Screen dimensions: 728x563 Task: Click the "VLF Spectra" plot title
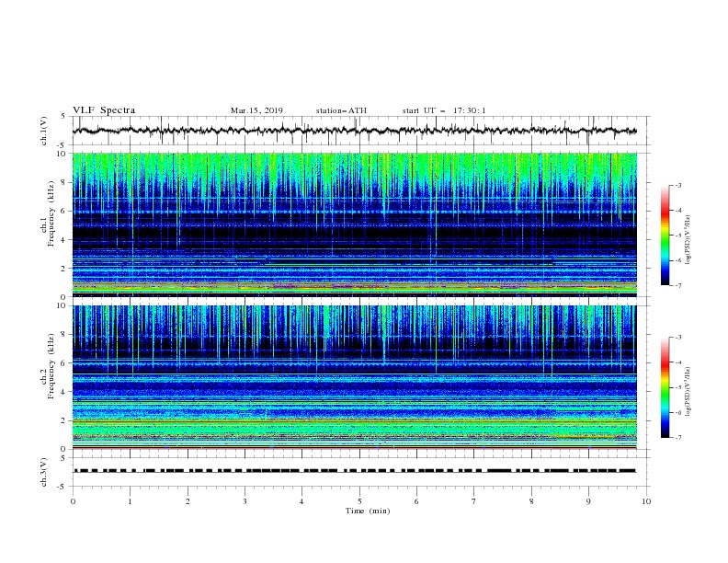(104, 110)
